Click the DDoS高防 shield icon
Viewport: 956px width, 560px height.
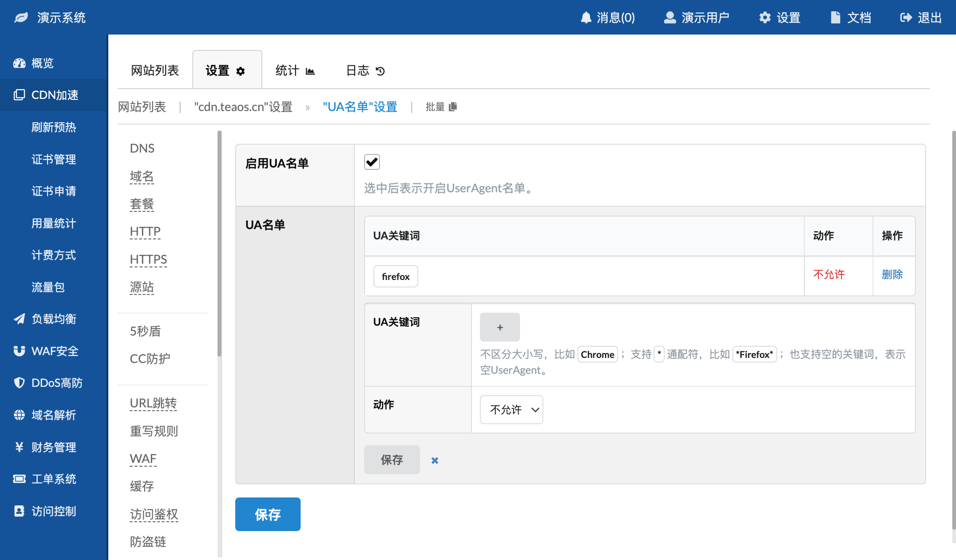coord(19,383)
